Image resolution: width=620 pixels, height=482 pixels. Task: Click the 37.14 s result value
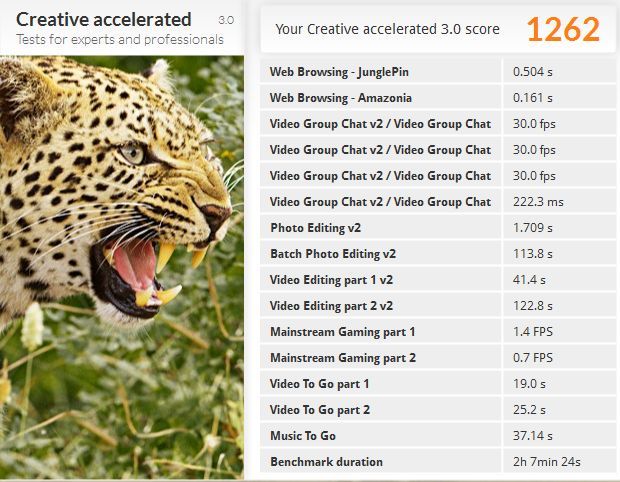tap(533, 436)
